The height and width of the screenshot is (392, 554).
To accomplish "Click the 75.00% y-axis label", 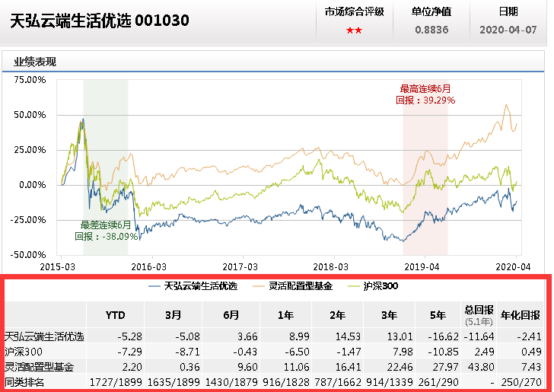I will [x=30, y=80].
